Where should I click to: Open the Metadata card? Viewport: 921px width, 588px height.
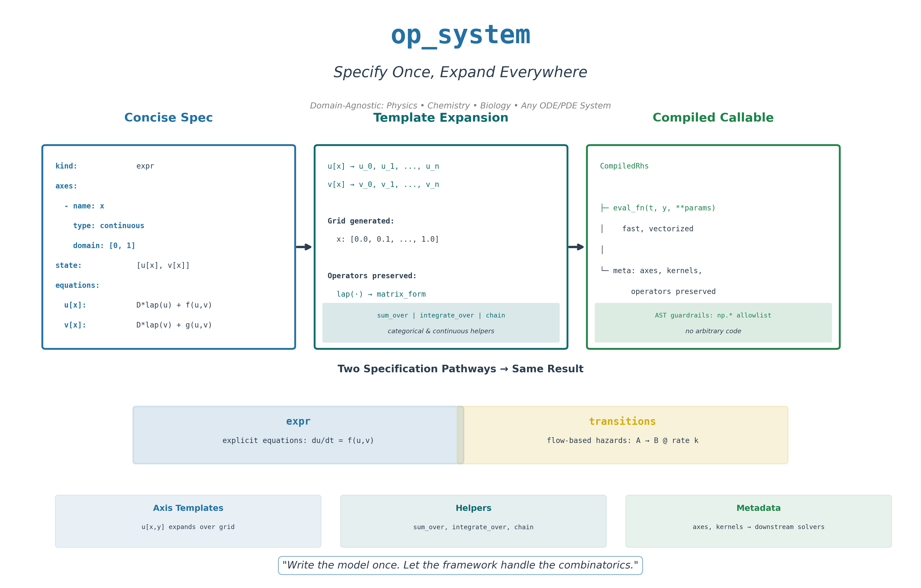coord(758,521)
